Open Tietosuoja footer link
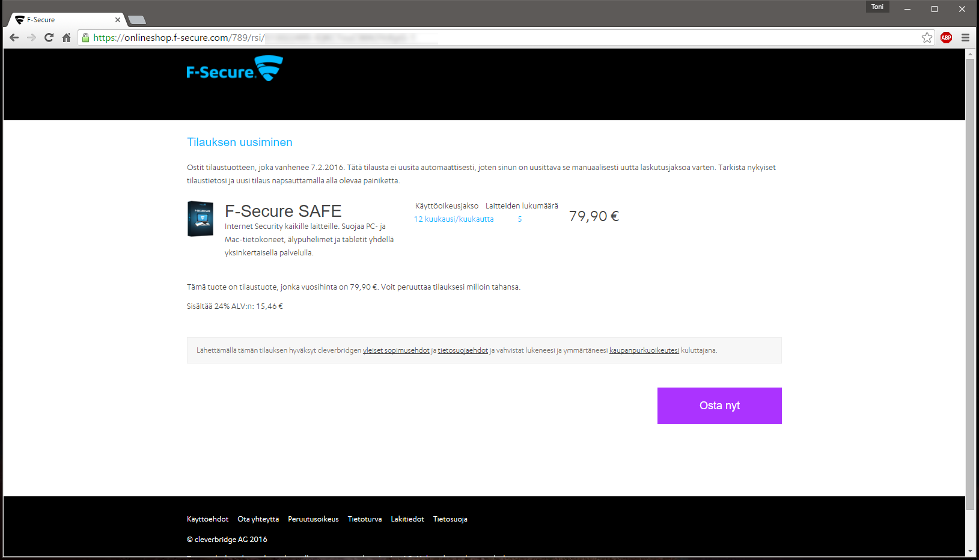This screenshot has height=560, width=979. coord(450,519)
